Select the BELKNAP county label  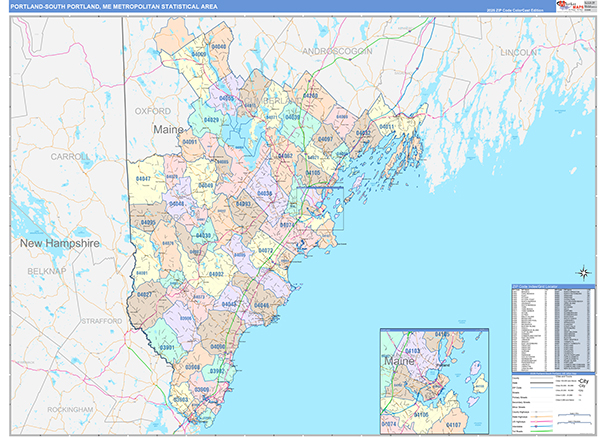(44, 271)
